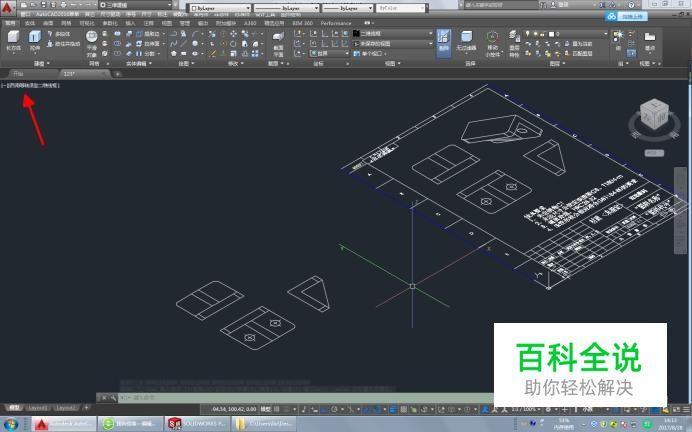Open the Home ribbon tab
Screen dimensions: 692x432
coord(11,23)
